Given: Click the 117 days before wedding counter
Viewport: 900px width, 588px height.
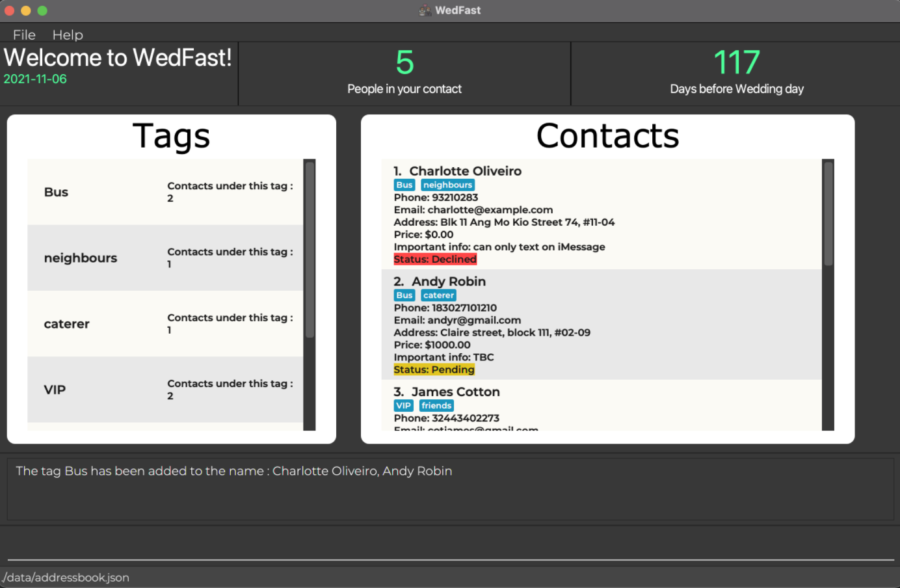Looking at the screenshot, I should pos(737,62).
